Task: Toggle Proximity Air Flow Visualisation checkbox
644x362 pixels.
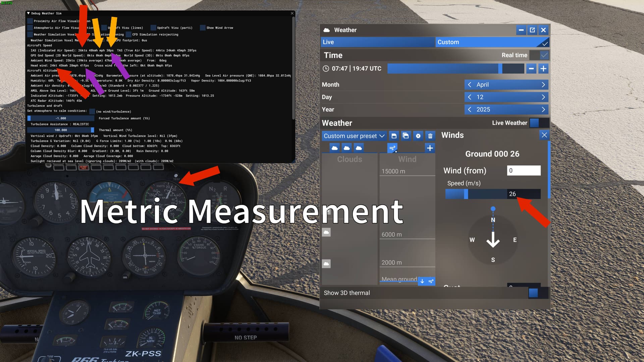Action: 30,21
